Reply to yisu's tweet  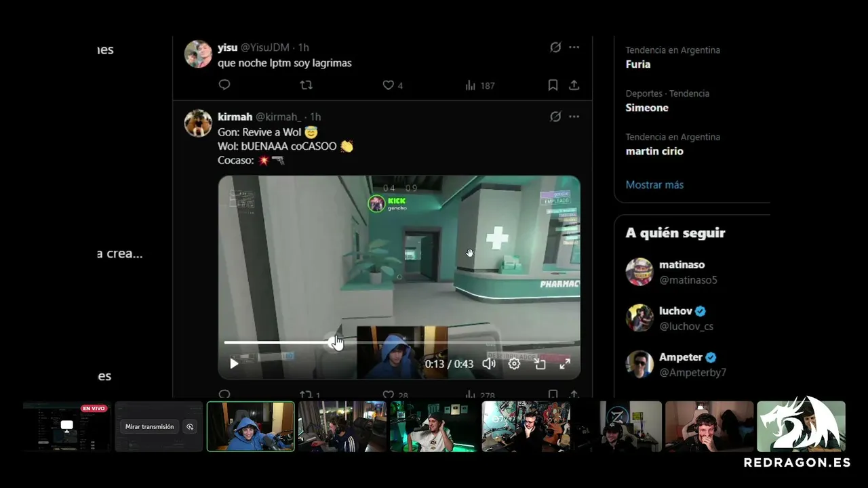pos(224,85)
